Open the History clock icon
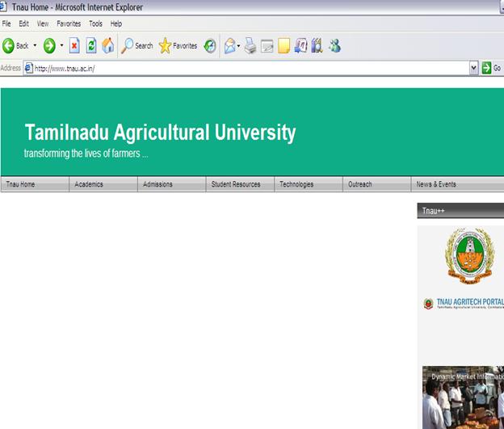Viewport: 504px width, 429px height. click(210, 46)
